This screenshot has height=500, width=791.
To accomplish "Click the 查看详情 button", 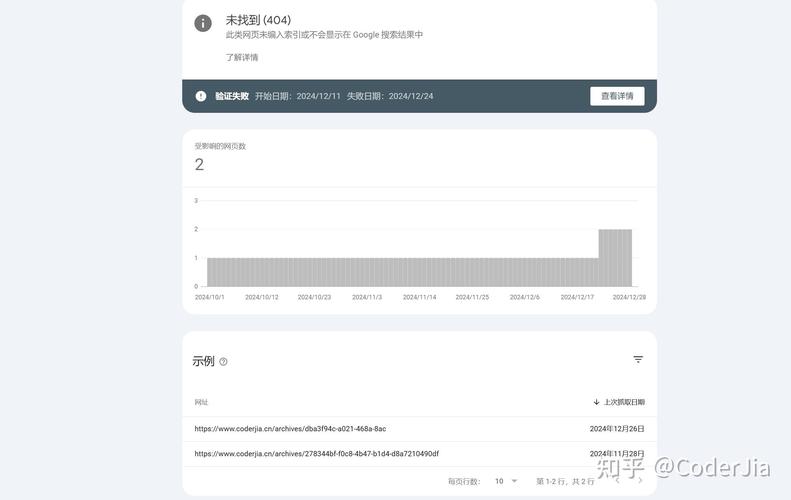I will [x=617, y=96].
